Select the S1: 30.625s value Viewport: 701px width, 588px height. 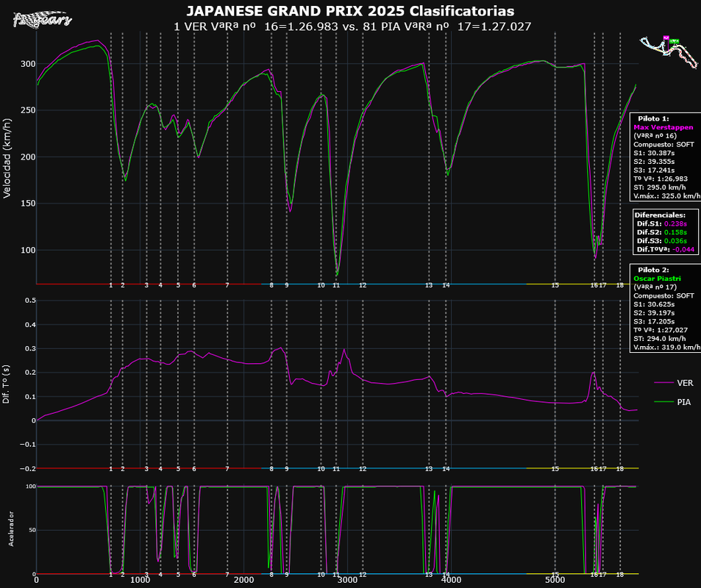654,304
